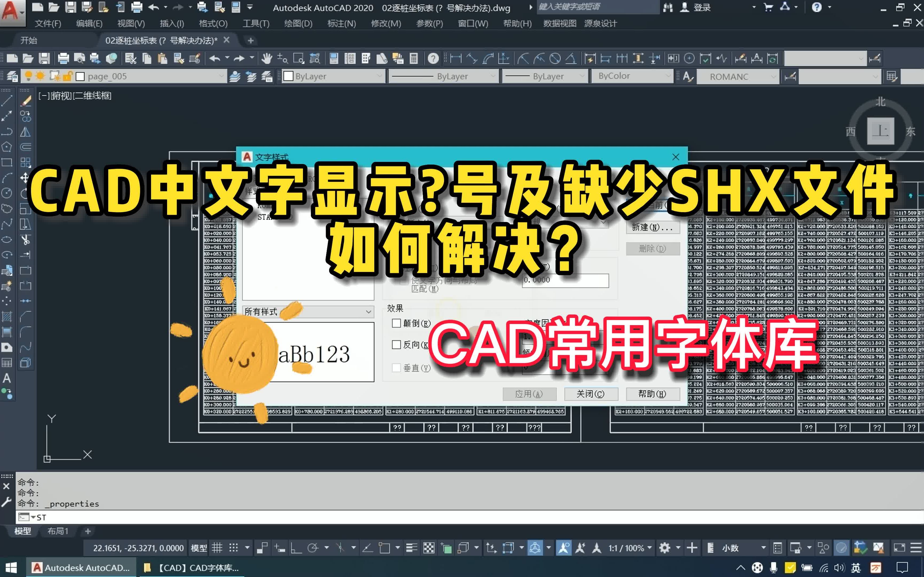Switch to the 布局1 tab
The image size is (924, 577).
pos(58,531)
